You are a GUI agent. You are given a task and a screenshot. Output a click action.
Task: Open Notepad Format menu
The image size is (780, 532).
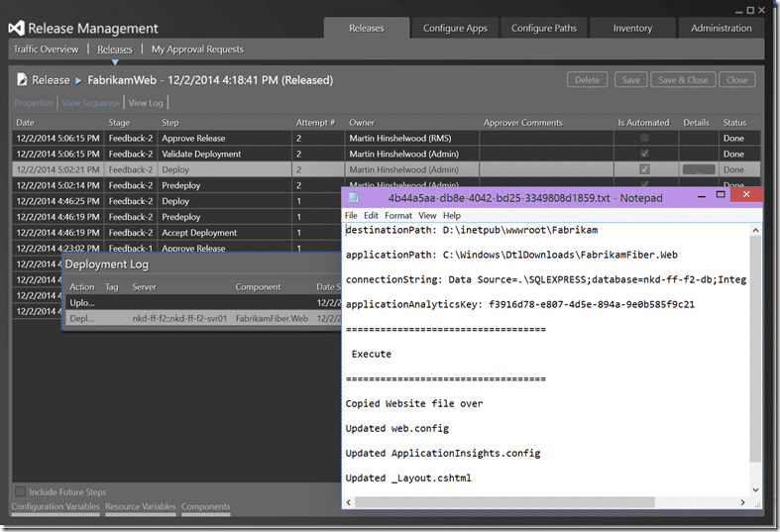click(398, 215)
